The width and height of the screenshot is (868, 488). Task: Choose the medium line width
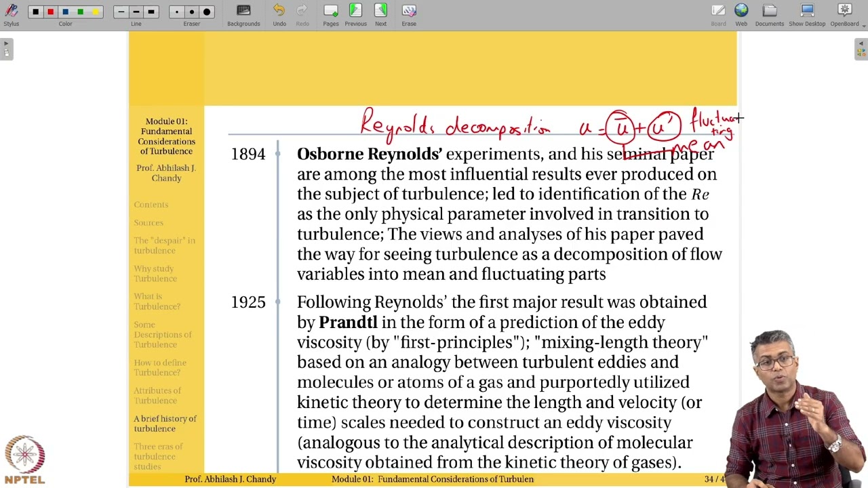(x=136, y=12)
